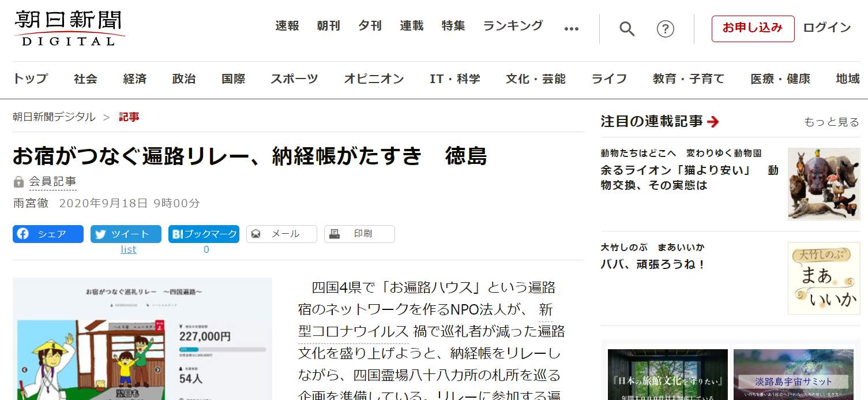The height and width of the screenshot is (400, 868).
Task: Print the article using 印刷 button
Action: pos(359,234)
